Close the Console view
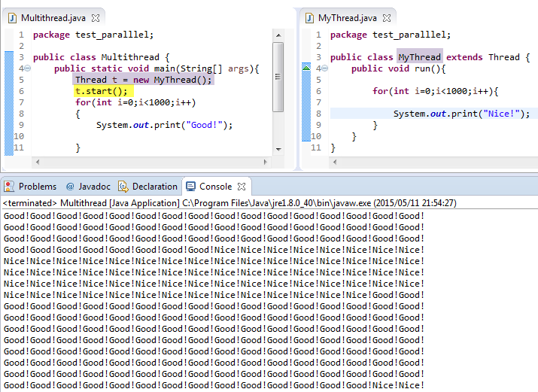The width and height of the screenshot is (538, 392). tap(242, 187)
